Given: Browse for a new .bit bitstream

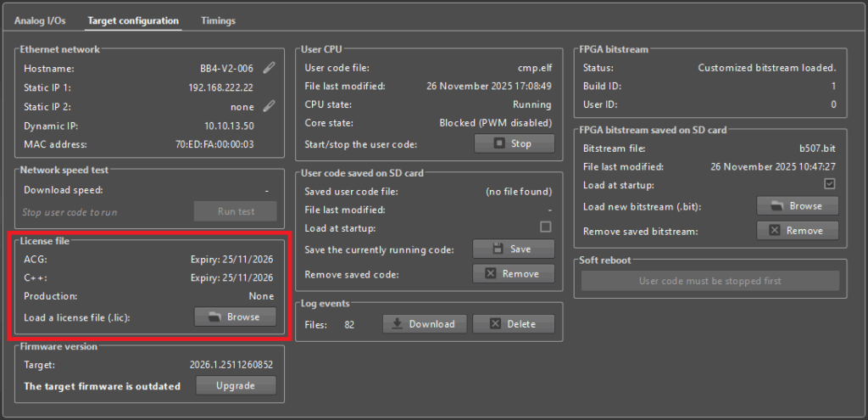Looking at the screenshot, I should pos(797,205).
